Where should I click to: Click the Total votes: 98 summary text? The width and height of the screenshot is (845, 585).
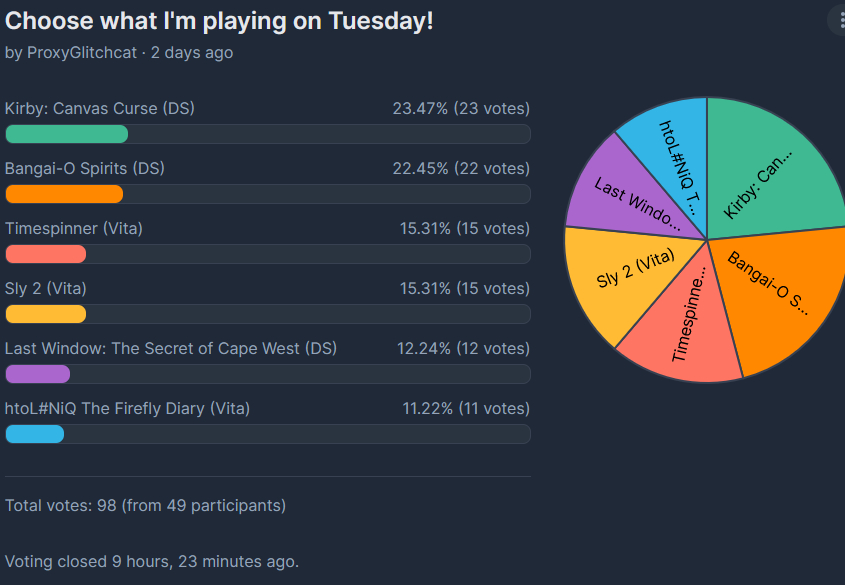145,506
